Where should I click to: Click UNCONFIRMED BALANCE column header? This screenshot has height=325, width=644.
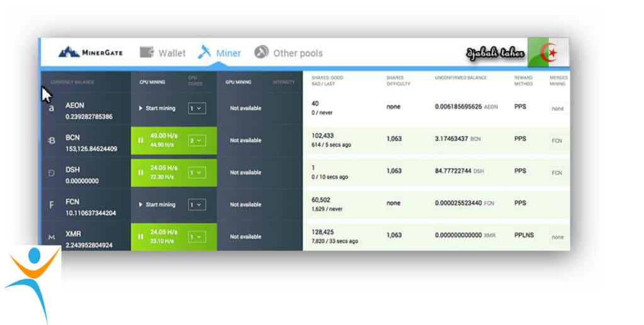click(461, 77)
